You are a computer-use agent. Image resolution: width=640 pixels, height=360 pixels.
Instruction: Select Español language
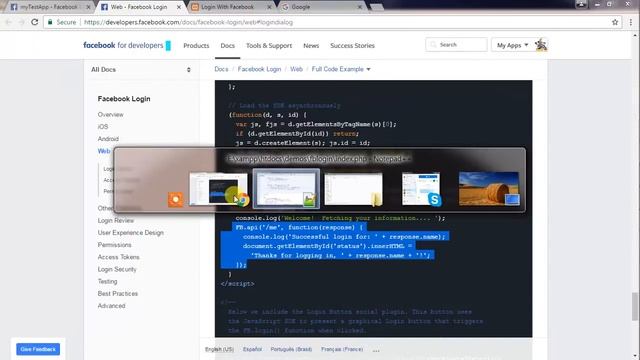click(252, 349)
